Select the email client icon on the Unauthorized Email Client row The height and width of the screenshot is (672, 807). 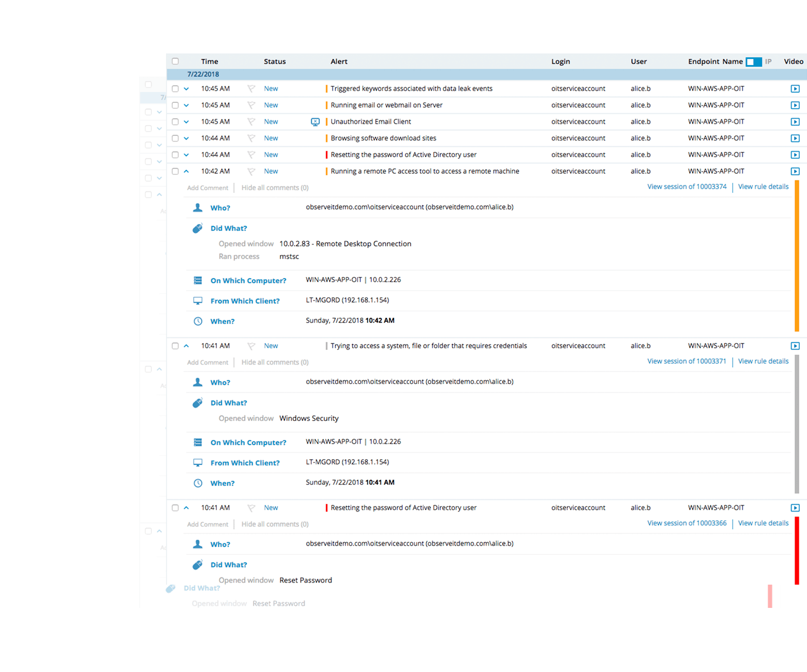point(315,121)
